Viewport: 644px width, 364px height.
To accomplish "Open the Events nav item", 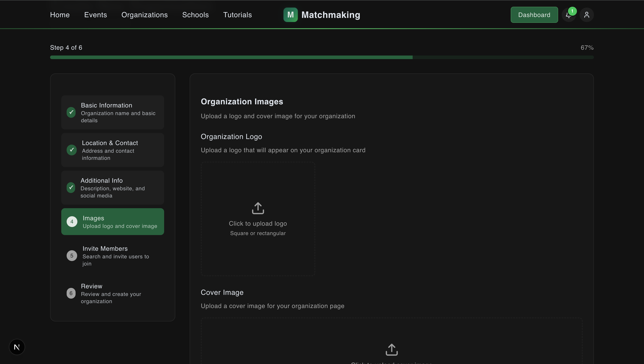I will pos(95,15).
